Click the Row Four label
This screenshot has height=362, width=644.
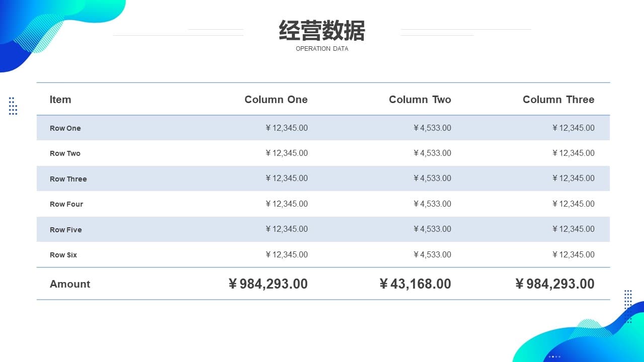(x=66, y=204)
